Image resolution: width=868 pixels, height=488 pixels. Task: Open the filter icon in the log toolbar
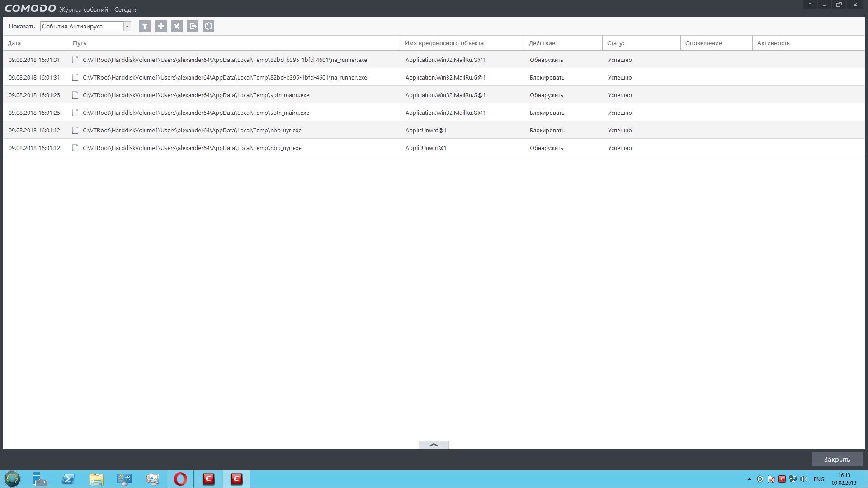pyautogui.click(x=145, y=26)
